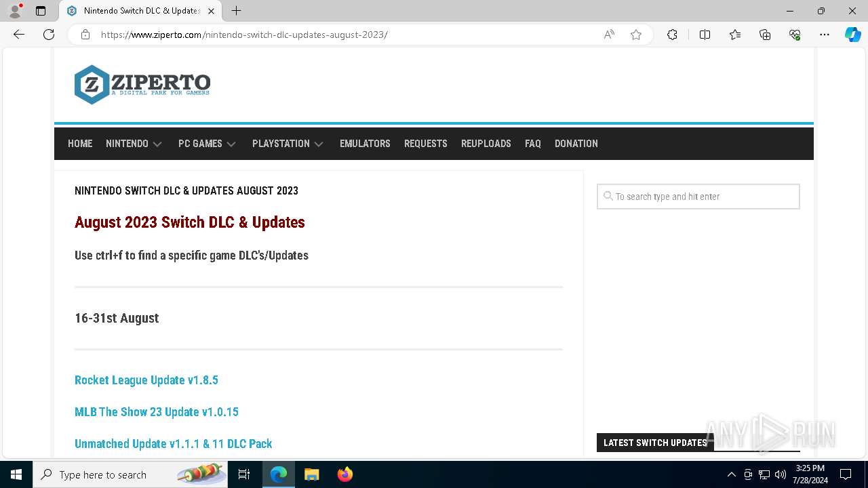Open Rocket League Update v1.8.5 link
This screenshot has height=488, width=868.
coord(146,380)
